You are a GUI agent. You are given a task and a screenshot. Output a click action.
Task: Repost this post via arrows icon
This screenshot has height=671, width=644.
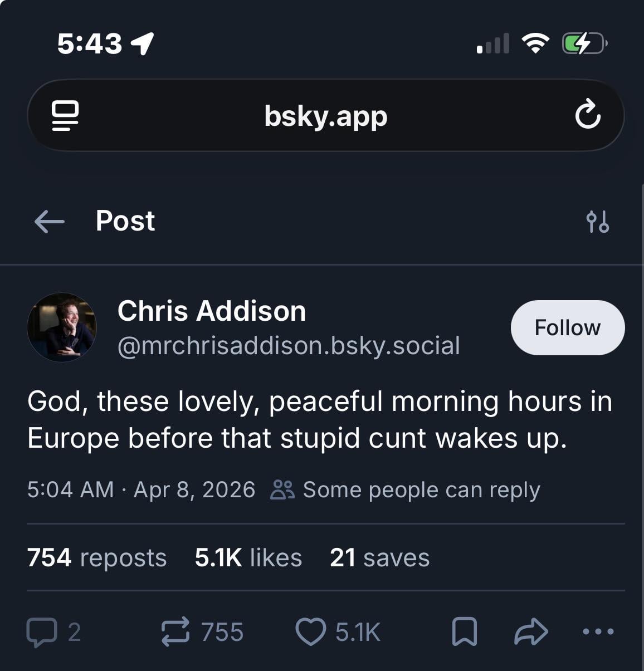click(x=175, y=633)
